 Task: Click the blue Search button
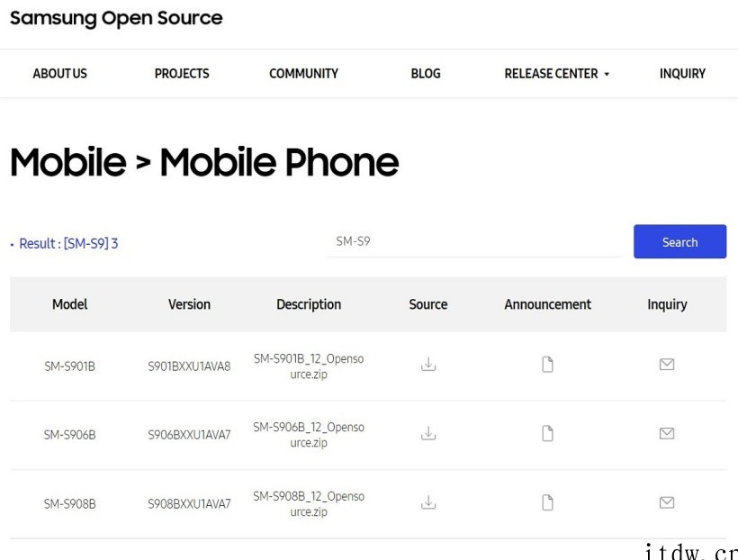pyautogui.click(x=679, y=241)
